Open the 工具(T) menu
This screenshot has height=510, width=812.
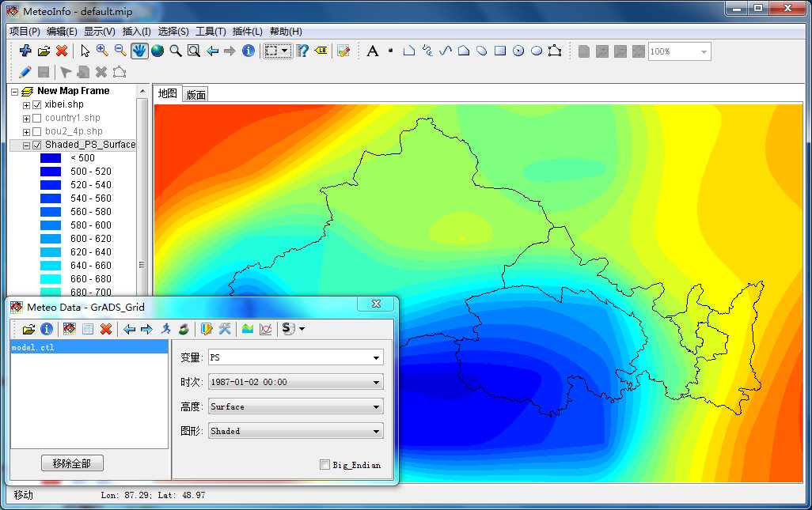[211, 32]
